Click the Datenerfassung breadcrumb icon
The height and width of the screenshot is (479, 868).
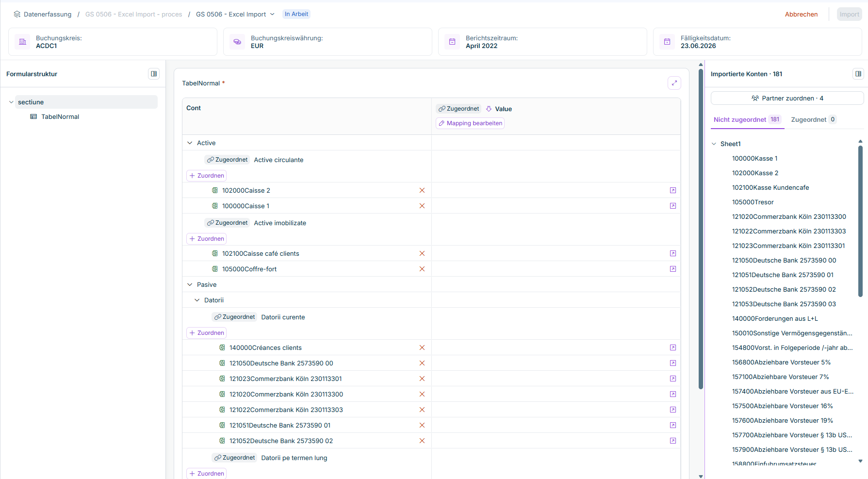point(17,14)
